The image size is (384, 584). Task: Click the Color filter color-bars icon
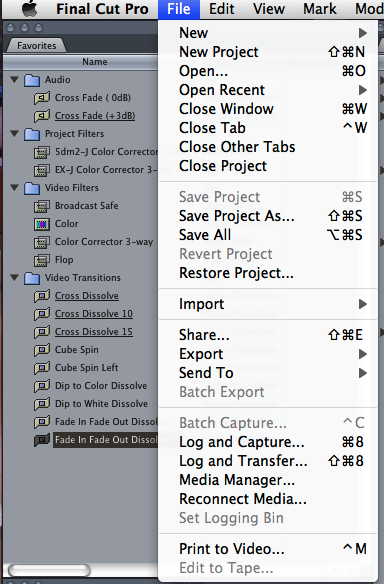tap(42, 224)
